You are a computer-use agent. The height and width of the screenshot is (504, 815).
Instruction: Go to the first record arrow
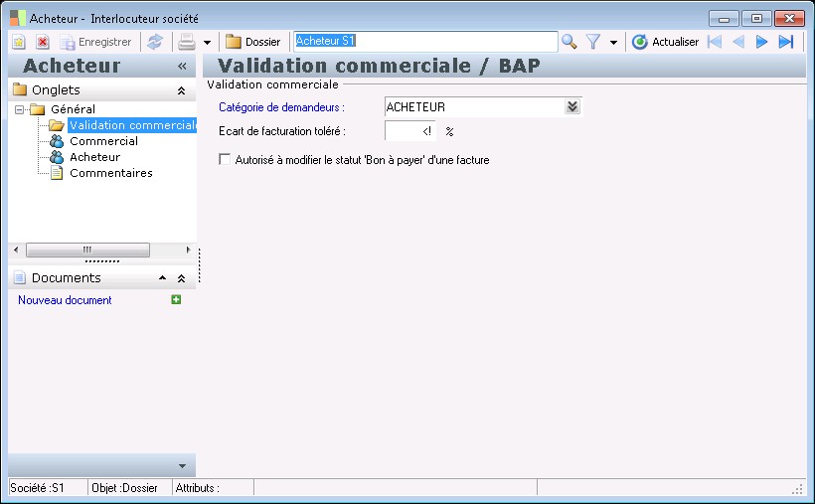(x=715, y=42)
